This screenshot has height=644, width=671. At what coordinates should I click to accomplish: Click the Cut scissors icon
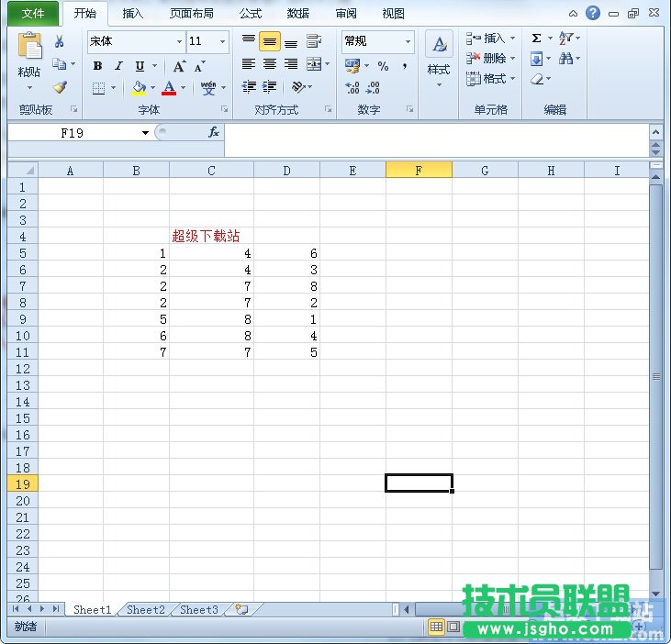pos(60,42)
